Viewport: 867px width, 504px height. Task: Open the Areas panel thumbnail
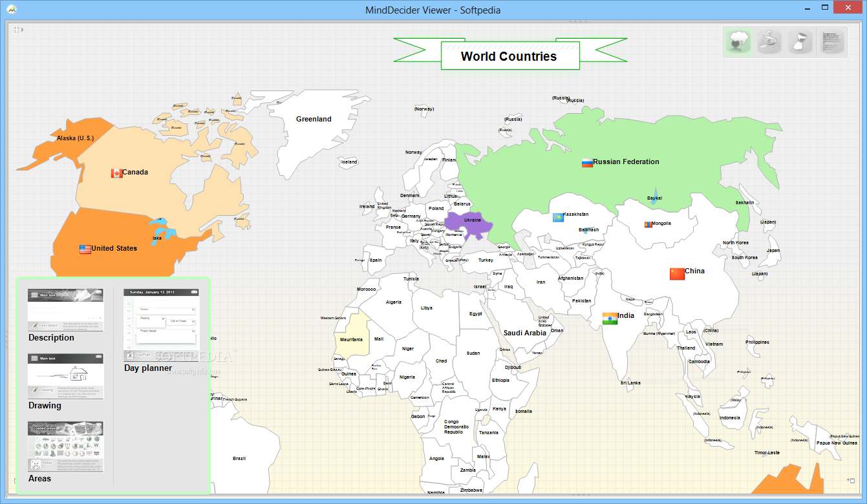coord(65,446)
